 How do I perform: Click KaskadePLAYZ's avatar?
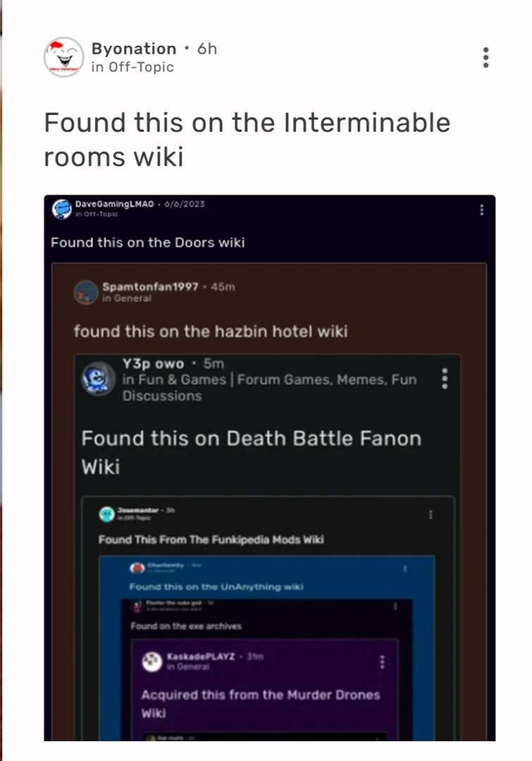(x=152, y=662)
